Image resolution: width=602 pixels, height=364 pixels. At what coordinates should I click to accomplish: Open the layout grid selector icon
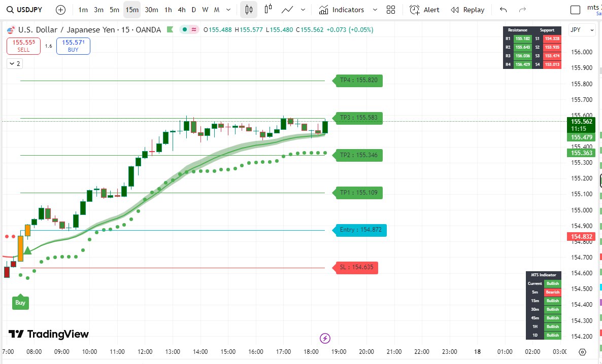pyautogui.click(x=391, y=10)
